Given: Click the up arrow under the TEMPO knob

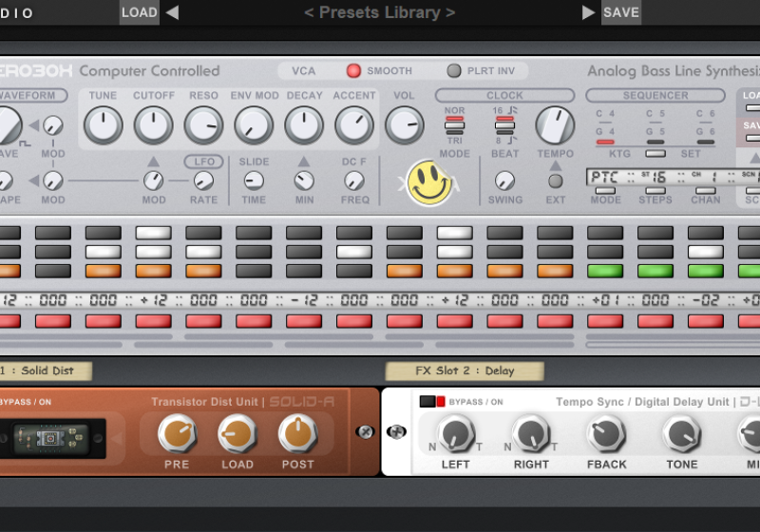Looking at the screenshot, I should pos(556,165).
